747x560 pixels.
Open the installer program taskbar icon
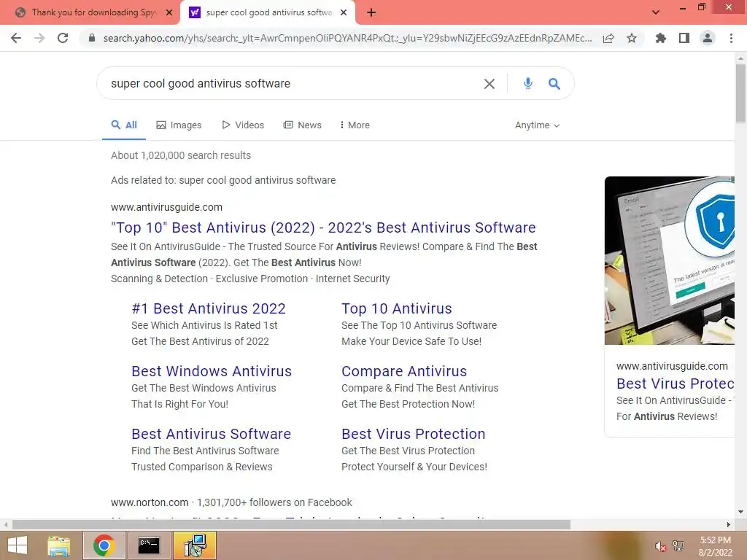pos(195,545)
